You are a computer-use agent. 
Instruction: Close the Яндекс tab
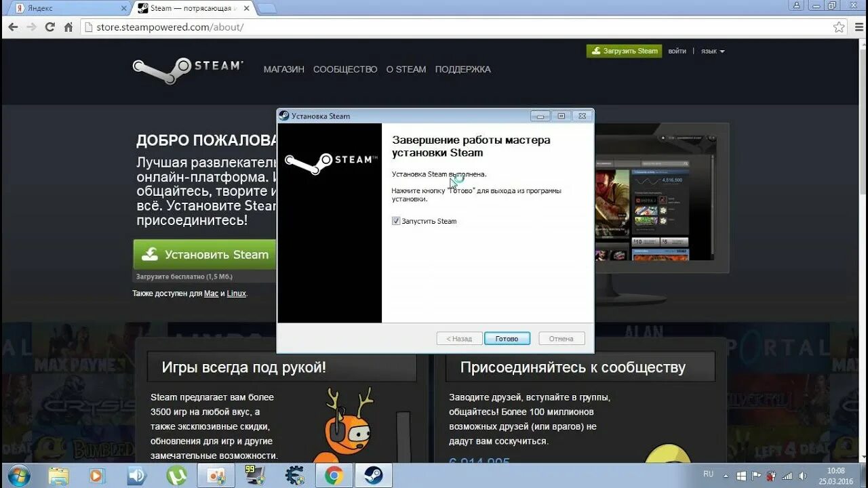pyautogui.click(x=123, y=9)
